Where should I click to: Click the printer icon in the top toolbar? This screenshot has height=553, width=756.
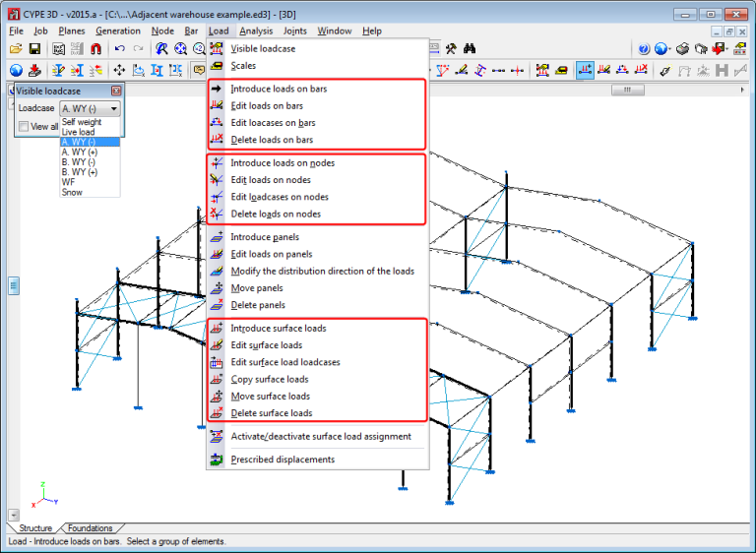(682, 48)
